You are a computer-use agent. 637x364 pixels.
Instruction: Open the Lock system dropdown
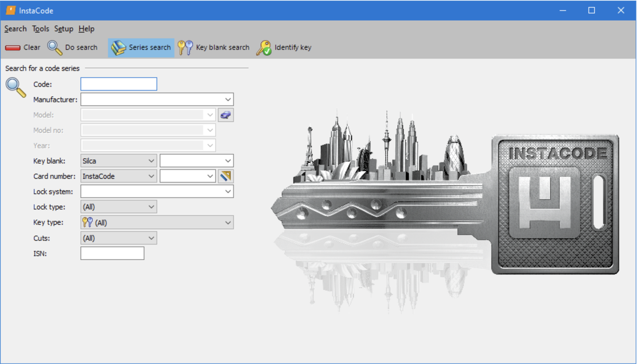tap(228, 191)
